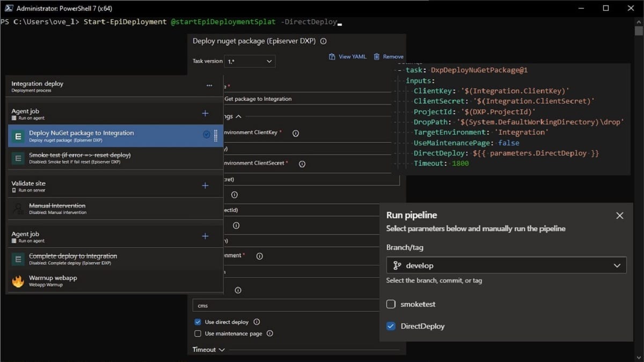The width and height of the screenshot is (644, 362).
Task: Click the info icon next to Use direct deploy
Action: (x=257, y=322)
